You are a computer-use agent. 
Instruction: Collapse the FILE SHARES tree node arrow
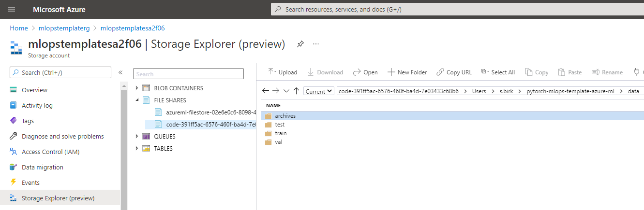(x=137, y=100)
